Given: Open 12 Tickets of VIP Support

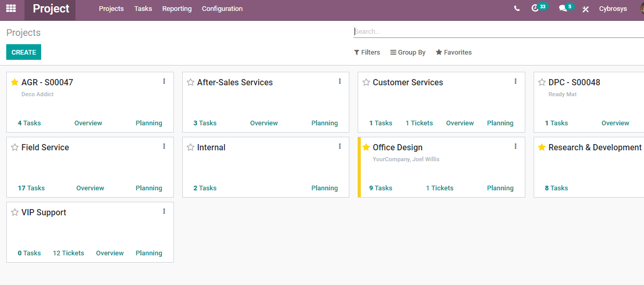Looking at the screenshot, I should (x=68, y=253).
